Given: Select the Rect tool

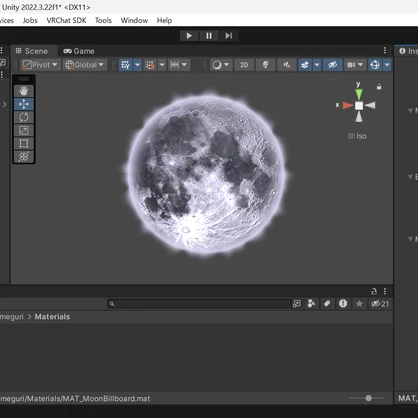Looking at the screenshot, I should (x=24, y=143).
